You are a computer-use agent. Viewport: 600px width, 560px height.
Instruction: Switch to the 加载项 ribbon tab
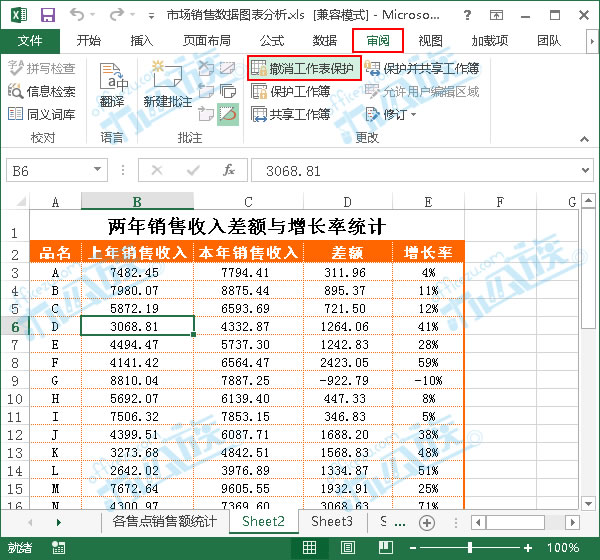point(489,41)
